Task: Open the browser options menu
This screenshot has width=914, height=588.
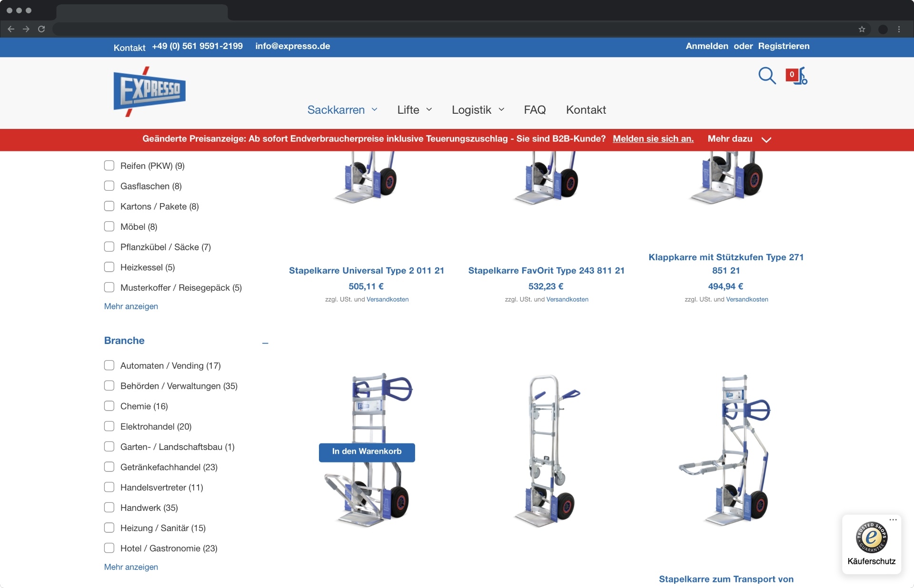Action: (x=900, y=29)
